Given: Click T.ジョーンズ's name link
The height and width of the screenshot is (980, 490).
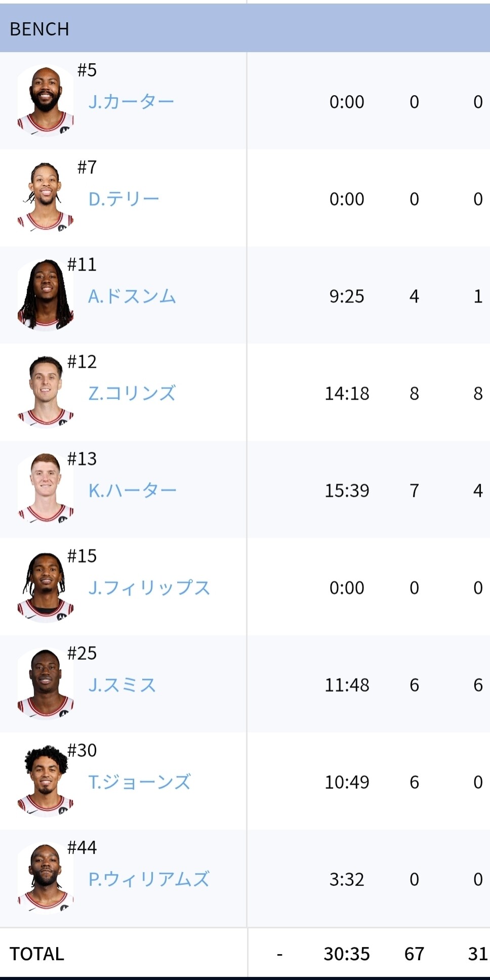Looking at the screenshot, I should (x=140, y=782).
